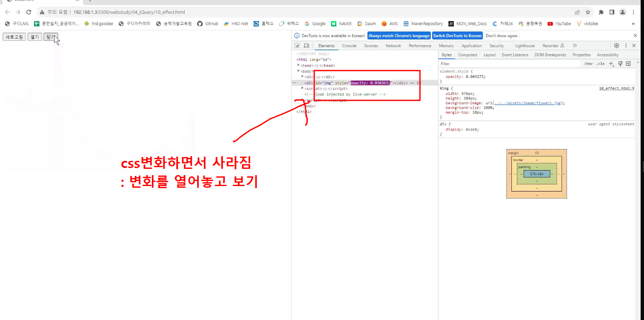644x320 pixels.
Task: Open the Chrome profile avatar
Action: [x=623, y=12]
